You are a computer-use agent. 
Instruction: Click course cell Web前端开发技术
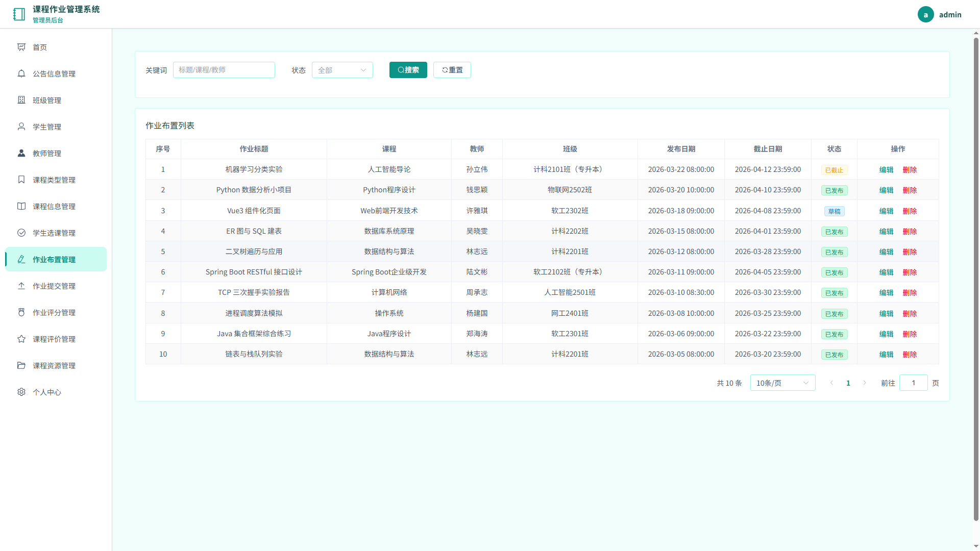(389, 211)
